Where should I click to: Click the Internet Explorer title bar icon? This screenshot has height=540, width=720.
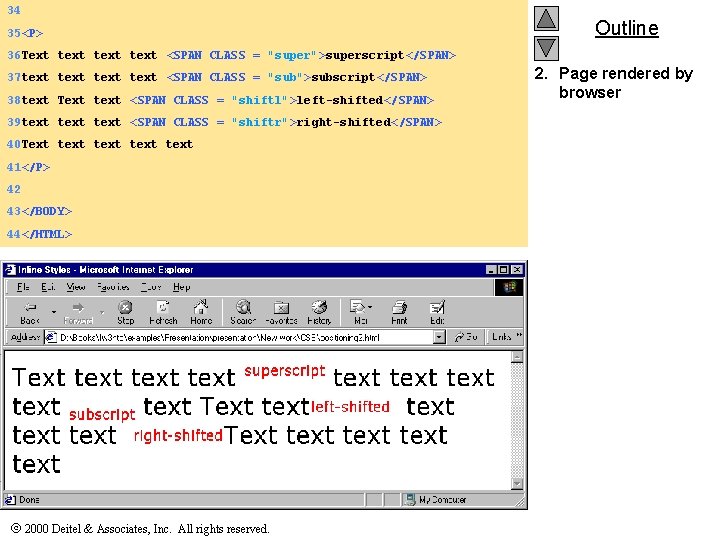[10, 270]
